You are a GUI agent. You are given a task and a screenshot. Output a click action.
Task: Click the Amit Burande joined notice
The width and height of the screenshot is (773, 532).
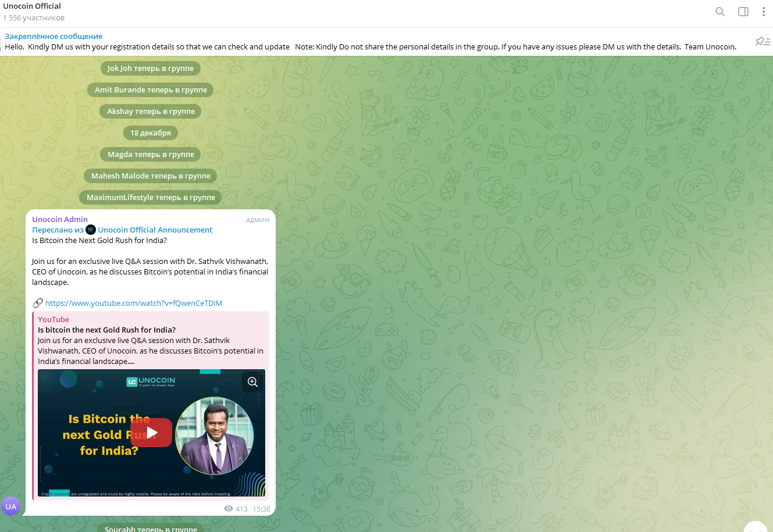click(151, 90)
